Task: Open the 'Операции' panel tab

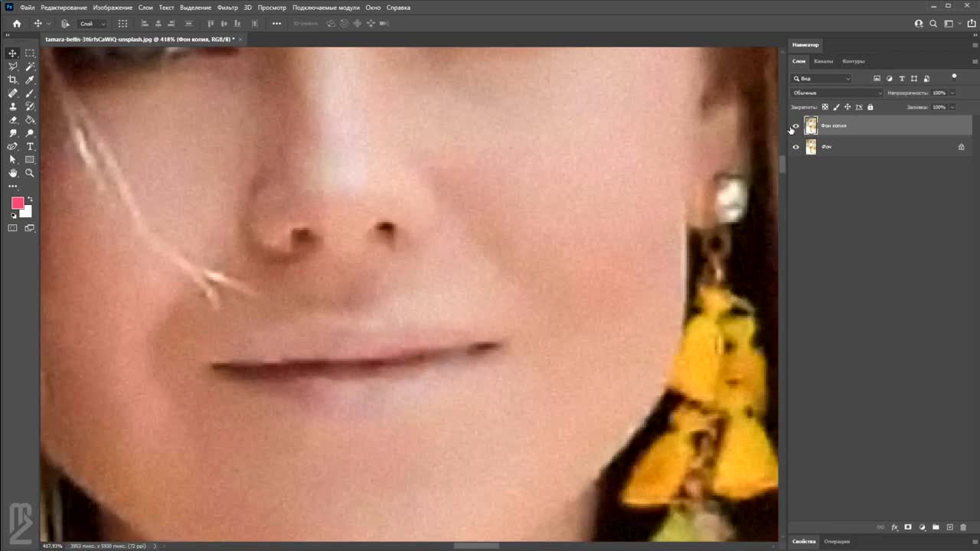Action: (x=837, y=541)
